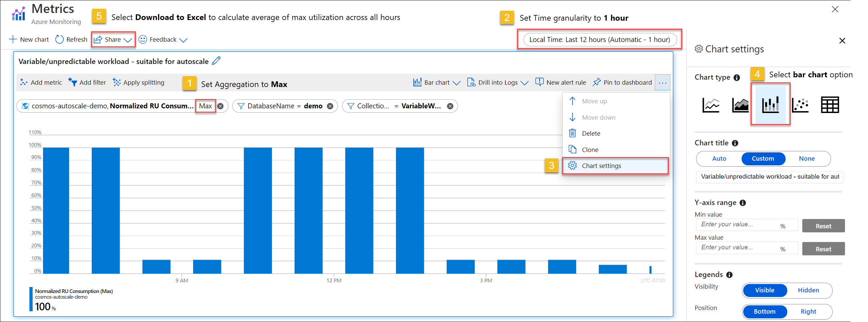Click the Chart type info icon
This screenshot has height=322, width=868.
click(737, 78)
